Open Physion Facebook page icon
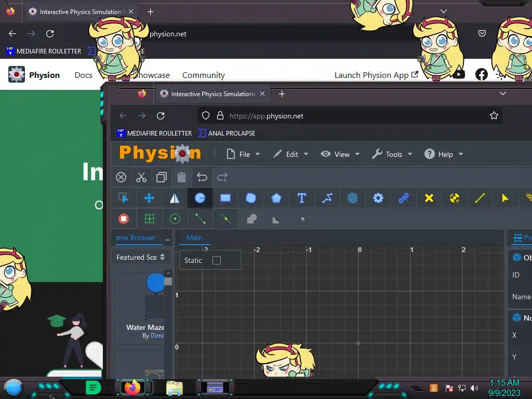Viewport: 532px width, 399px height. (482, 74)
